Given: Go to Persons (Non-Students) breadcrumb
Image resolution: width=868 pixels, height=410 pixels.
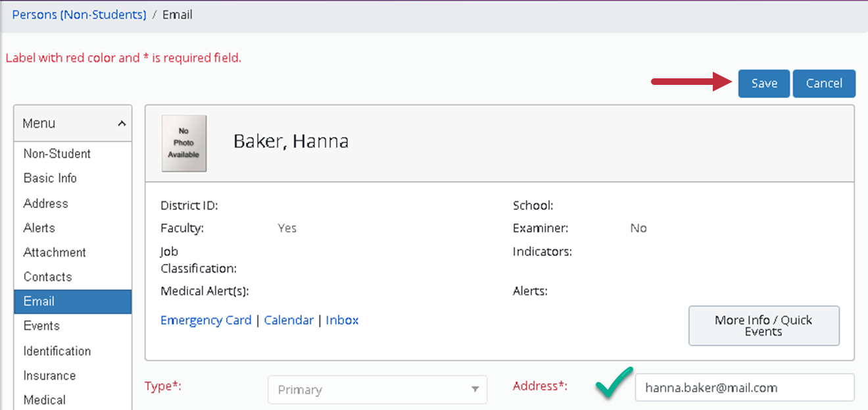Looking at the screenshot, I should pos(79,14).
